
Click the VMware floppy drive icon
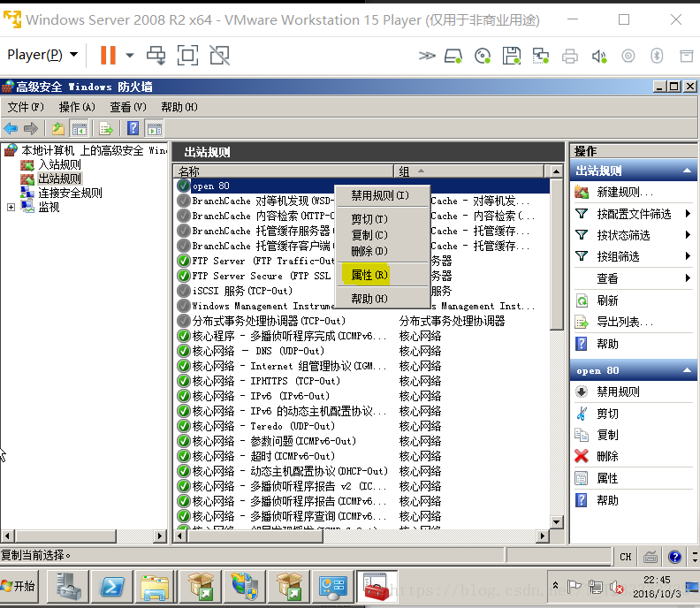[x=512, y=56]
